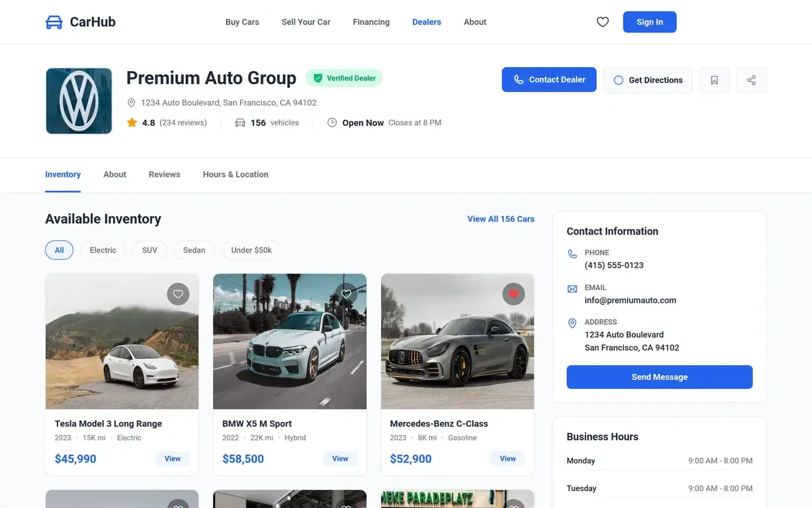View the Mercedes-Benz C-Class listing
The image size is (812, 508).
click(508, 459)
